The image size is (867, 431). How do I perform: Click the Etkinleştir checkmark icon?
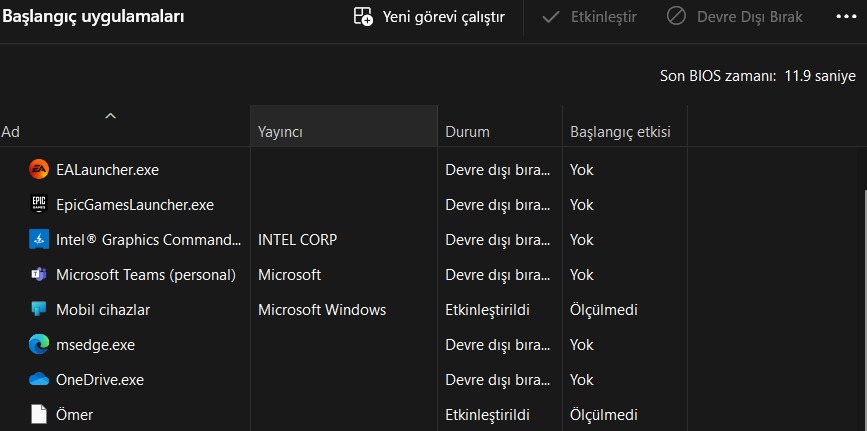[x=551, y=17]
